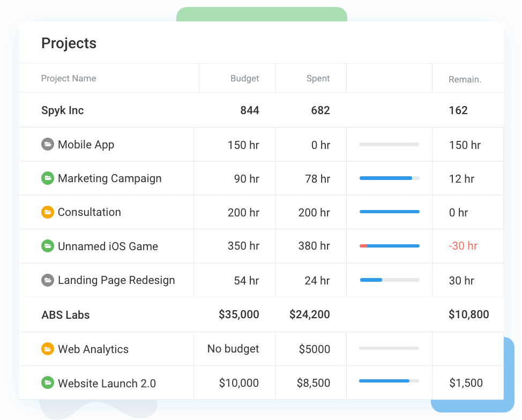Sort by the Spent column header
The width and height of the screenshot is (522, 420).
(318, 78)
